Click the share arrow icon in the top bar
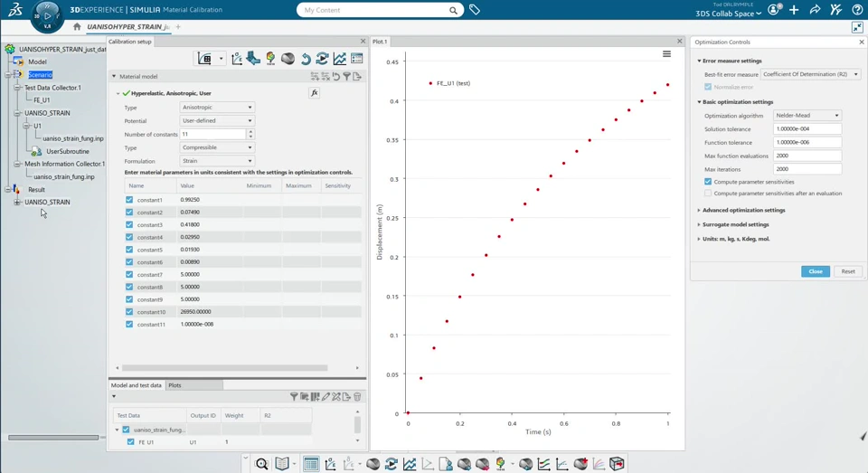Viewport: 868px width, 473px height. 815,9
